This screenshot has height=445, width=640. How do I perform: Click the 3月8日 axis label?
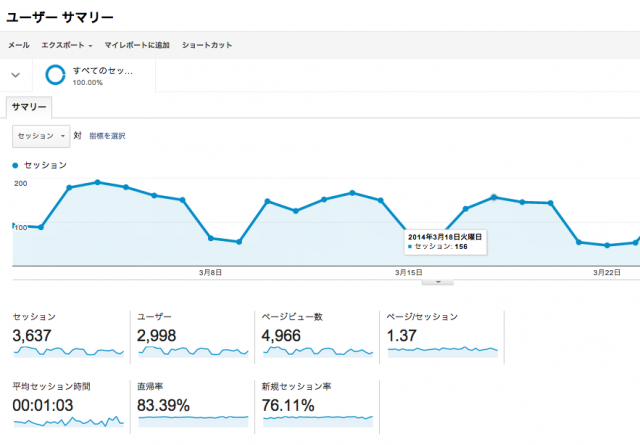[210, 272]
